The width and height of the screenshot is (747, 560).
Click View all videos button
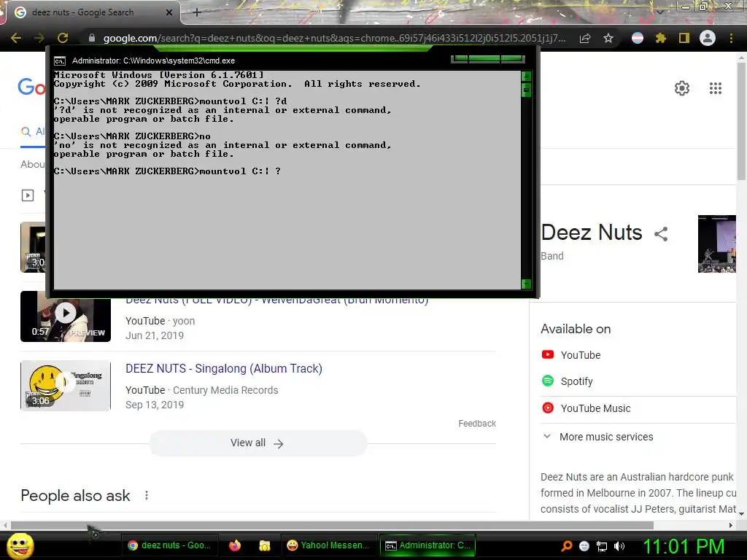tap(258, 443)
